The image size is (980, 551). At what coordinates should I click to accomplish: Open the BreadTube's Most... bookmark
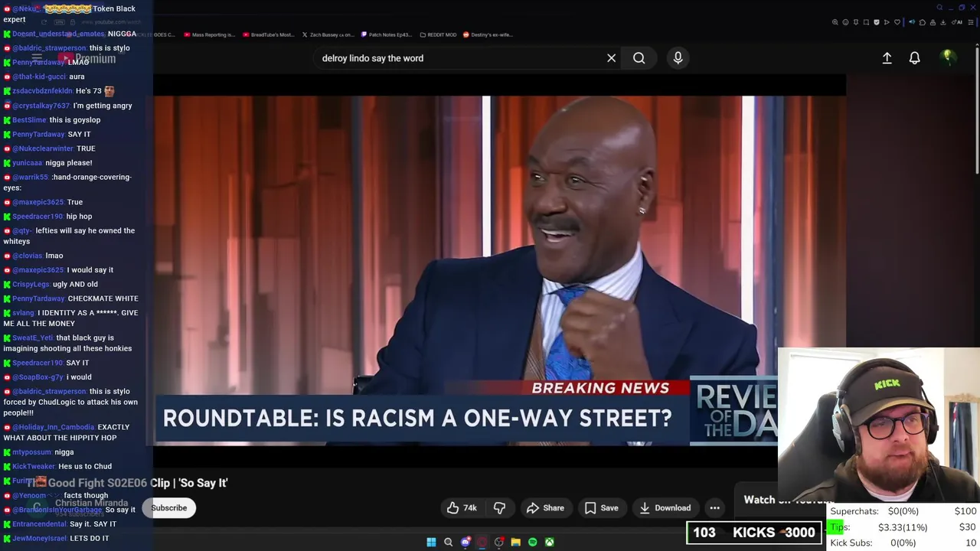[x=268, y=34]
